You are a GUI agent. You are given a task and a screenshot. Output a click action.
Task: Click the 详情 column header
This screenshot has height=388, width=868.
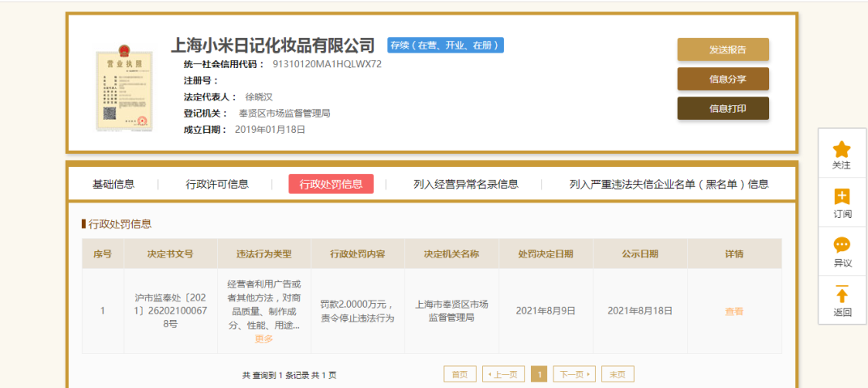[x=734, y=254]
